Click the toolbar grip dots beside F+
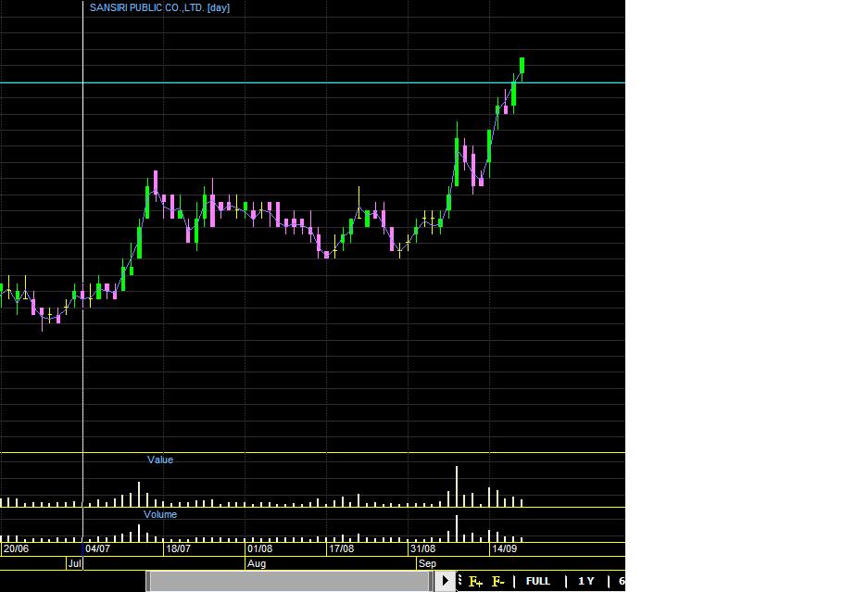Image resolution: width=868 pixels, height=592 pixels. tap(460, 582)
